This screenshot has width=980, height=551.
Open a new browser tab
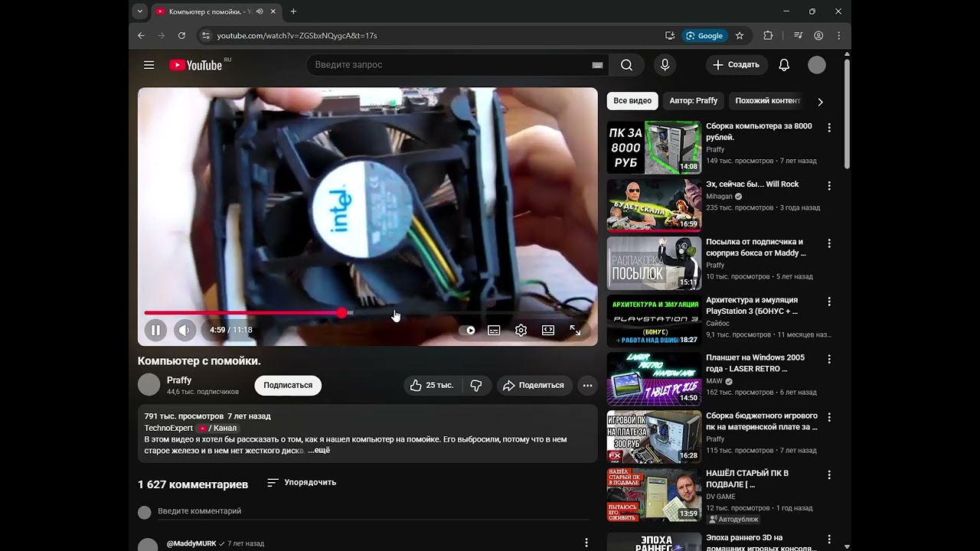[x=293, y=11]
